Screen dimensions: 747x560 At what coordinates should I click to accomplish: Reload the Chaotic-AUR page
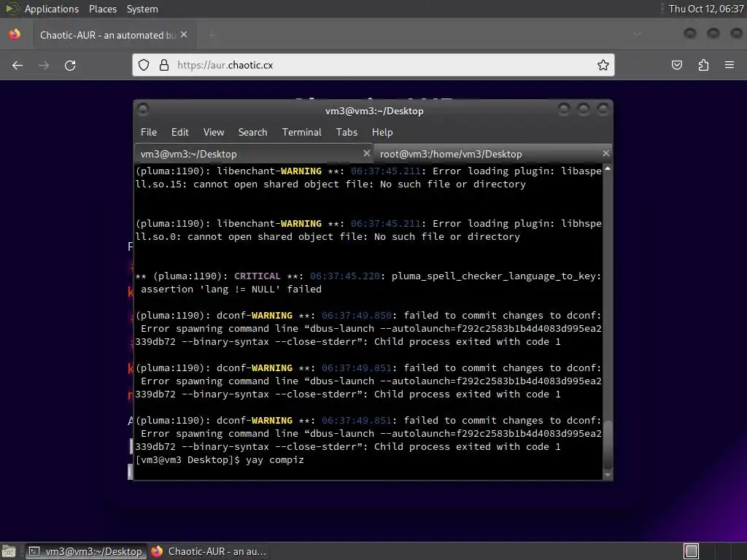pos(70,65)
